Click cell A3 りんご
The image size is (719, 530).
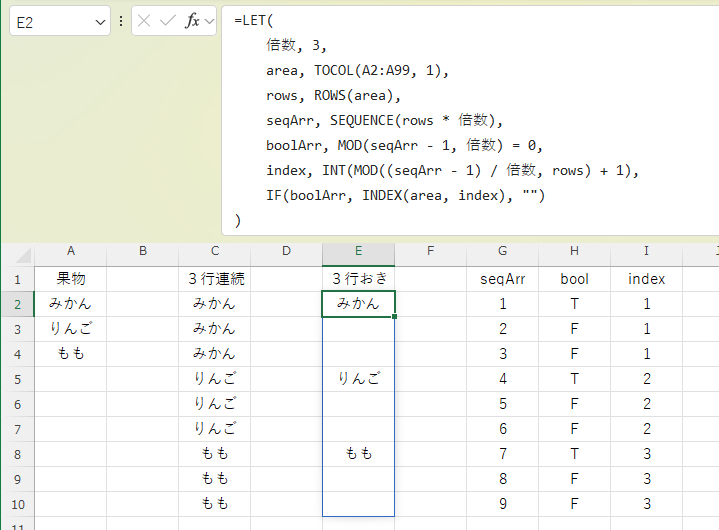[x=71, y=329]
